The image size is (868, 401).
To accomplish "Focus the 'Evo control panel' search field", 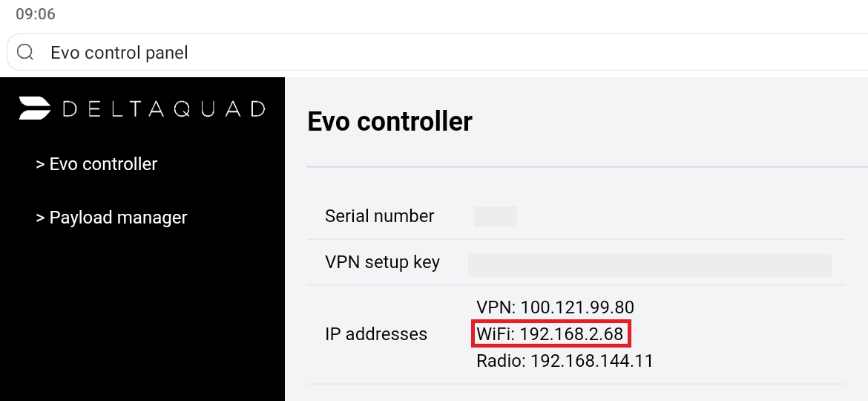I will pos(445,53).
